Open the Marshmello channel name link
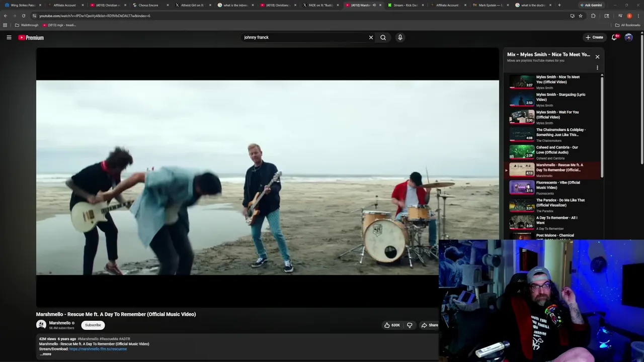 (x=60, y=323)
